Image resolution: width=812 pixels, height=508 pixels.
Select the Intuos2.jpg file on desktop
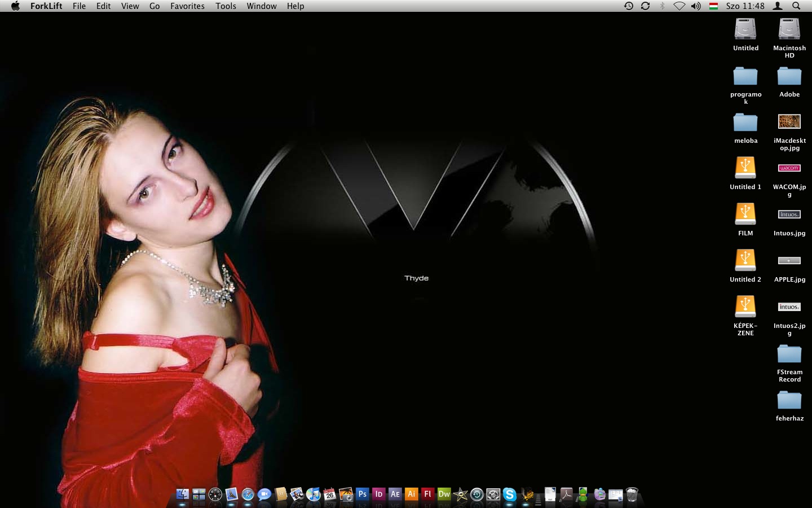pyautogui.click(x=789, y=307)
